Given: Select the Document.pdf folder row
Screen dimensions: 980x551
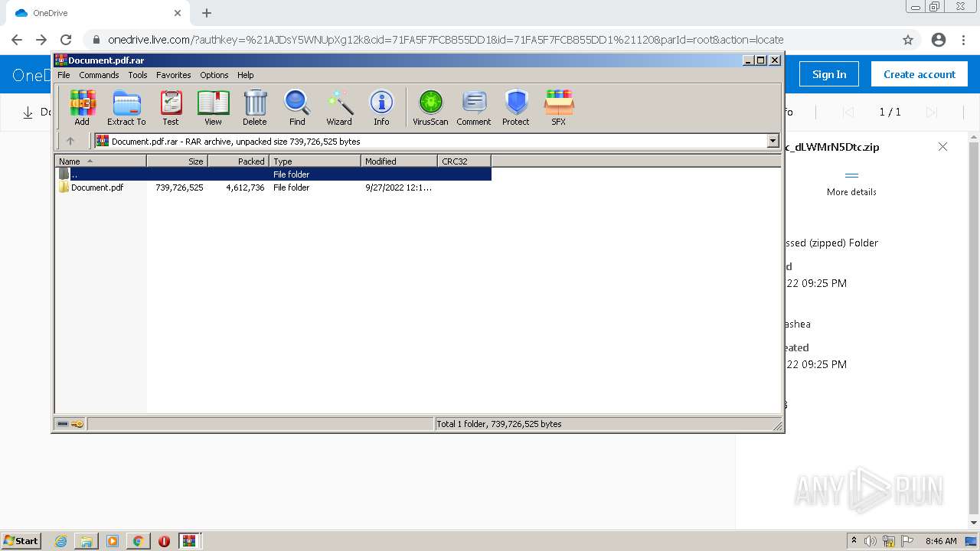Looking at the screenshot, I should coord(273,187).
